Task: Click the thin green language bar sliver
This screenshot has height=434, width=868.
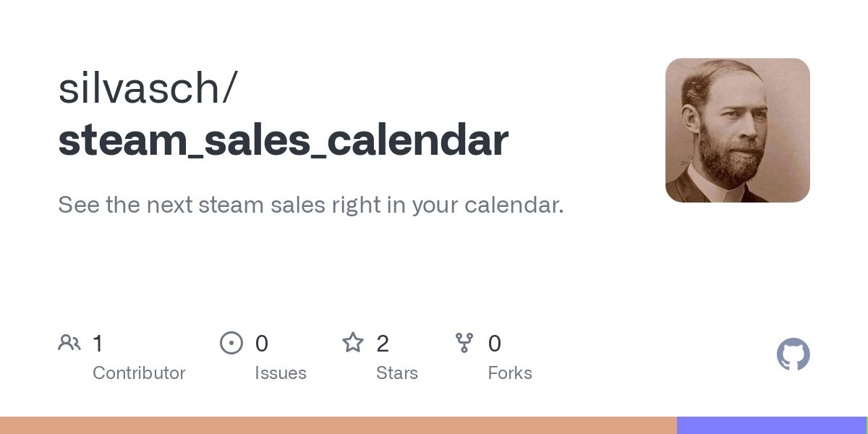Action: [x=867, y=425]
